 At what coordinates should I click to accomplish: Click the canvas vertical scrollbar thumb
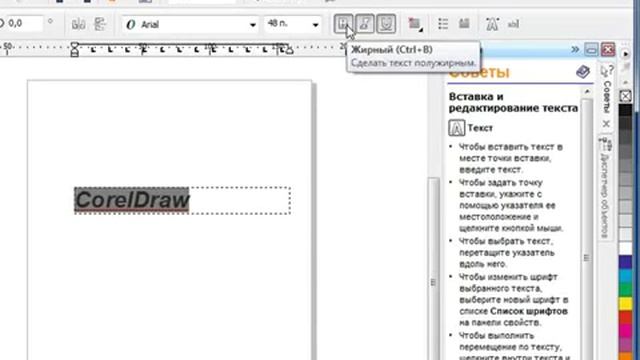pos(433,282)
